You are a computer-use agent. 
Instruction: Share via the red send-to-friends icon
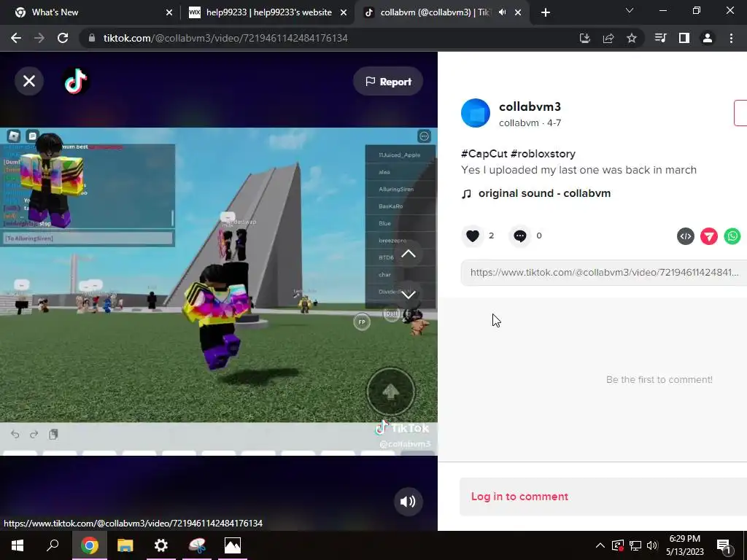point(709,236)
